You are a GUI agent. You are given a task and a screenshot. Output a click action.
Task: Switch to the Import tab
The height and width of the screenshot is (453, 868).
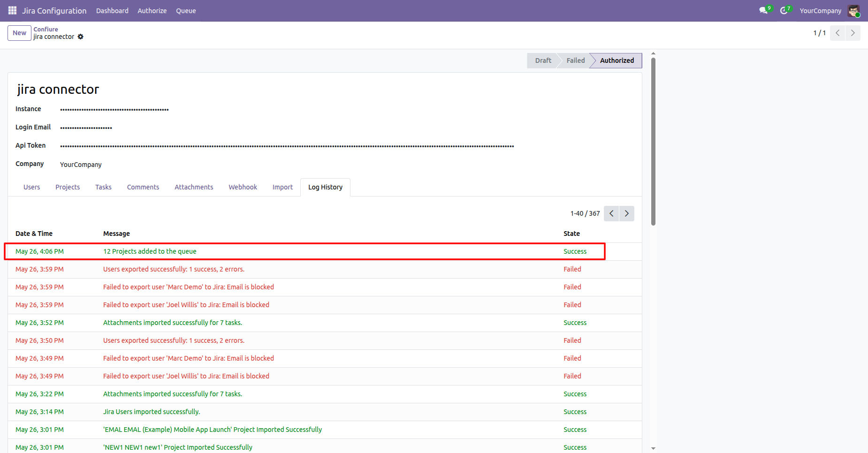[282, 187]
